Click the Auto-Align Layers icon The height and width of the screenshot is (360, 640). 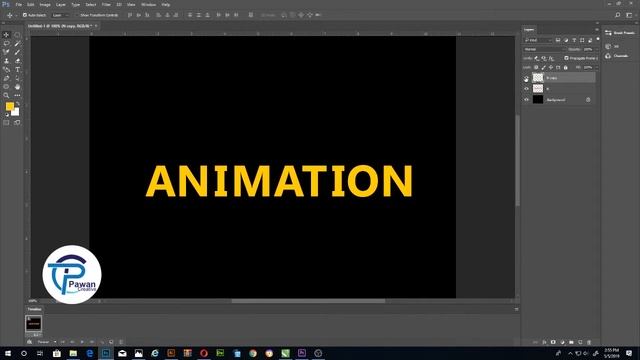(x=251, y=15)
